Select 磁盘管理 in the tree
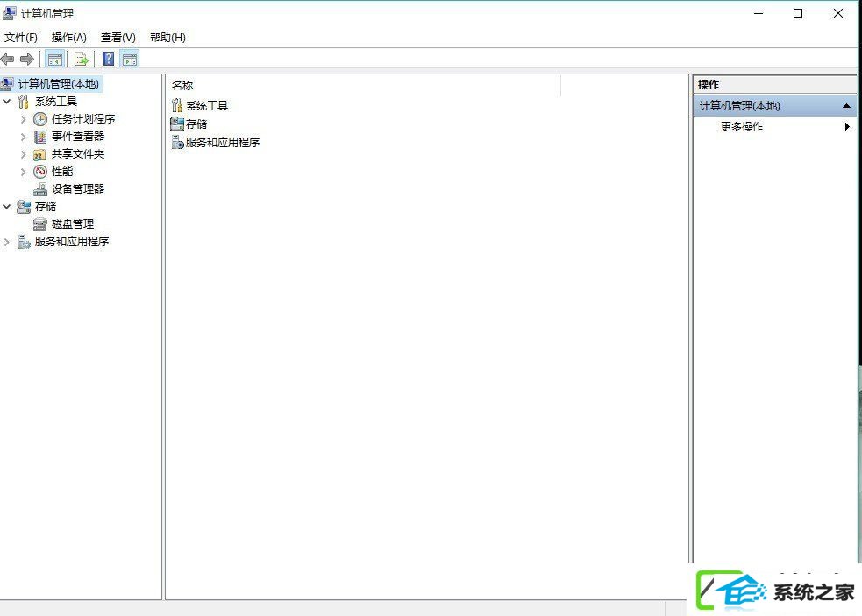This screenshot has width=862, height=616. coord(73,224)
